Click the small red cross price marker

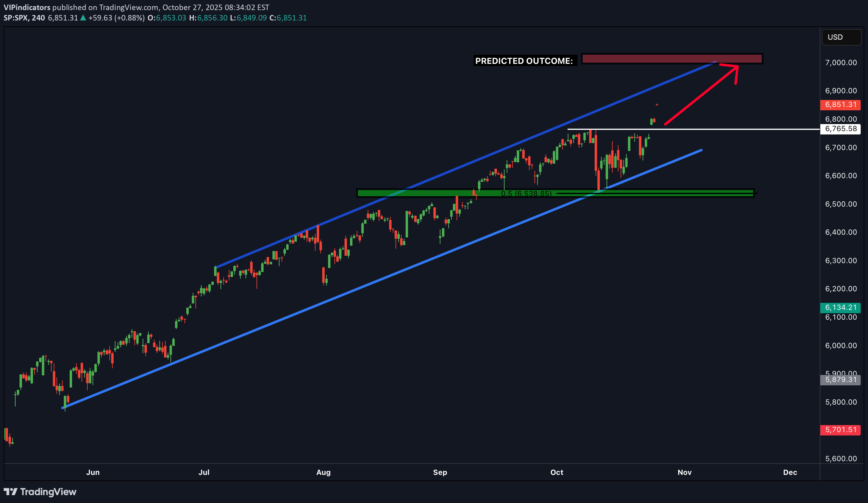click(657, 105)
